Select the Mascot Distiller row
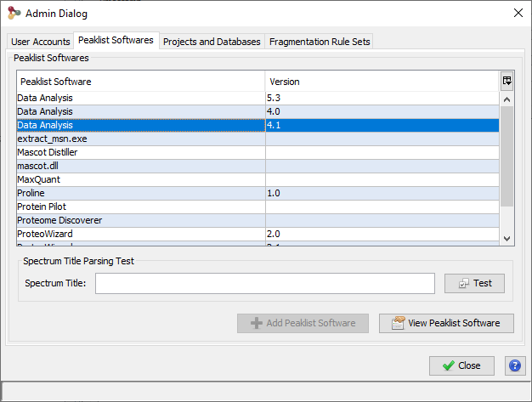Image resolution: width=532 pixels, height=402 pixels. (x=258, y=152)
